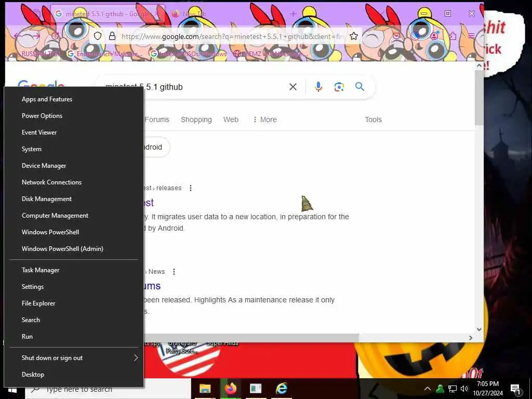Open the Firefox hamburger menu

pos(471,36)
